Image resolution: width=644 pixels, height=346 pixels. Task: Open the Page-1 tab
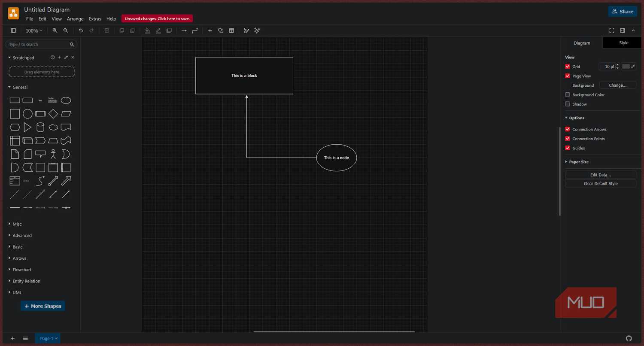(x=48, y=339)
